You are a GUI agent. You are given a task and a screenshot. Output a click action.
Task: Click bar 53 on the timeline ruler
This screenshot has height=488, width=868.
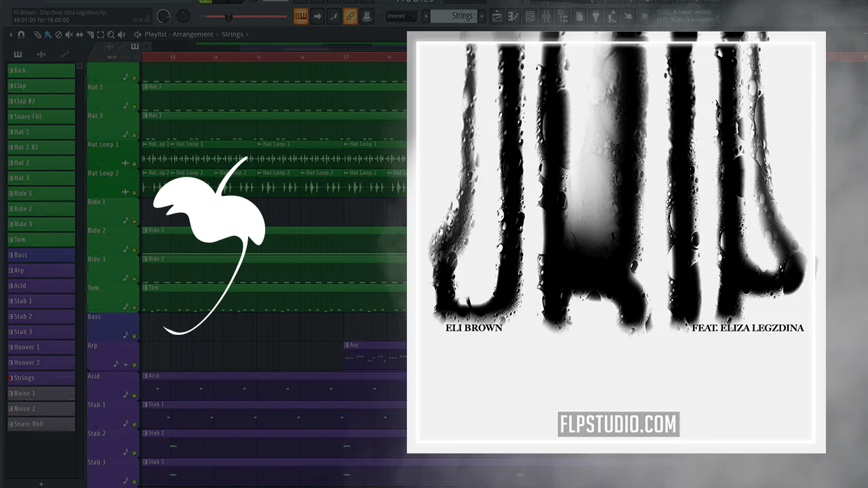[x=172, y=57]
